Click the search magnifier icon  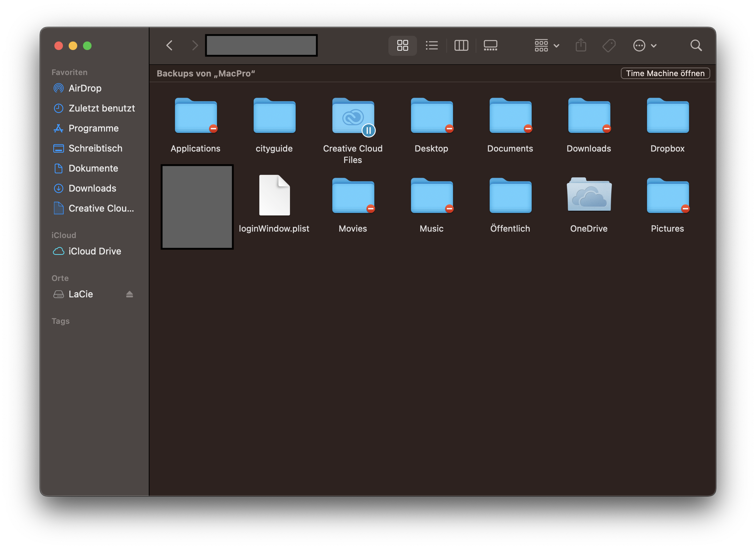696,45
